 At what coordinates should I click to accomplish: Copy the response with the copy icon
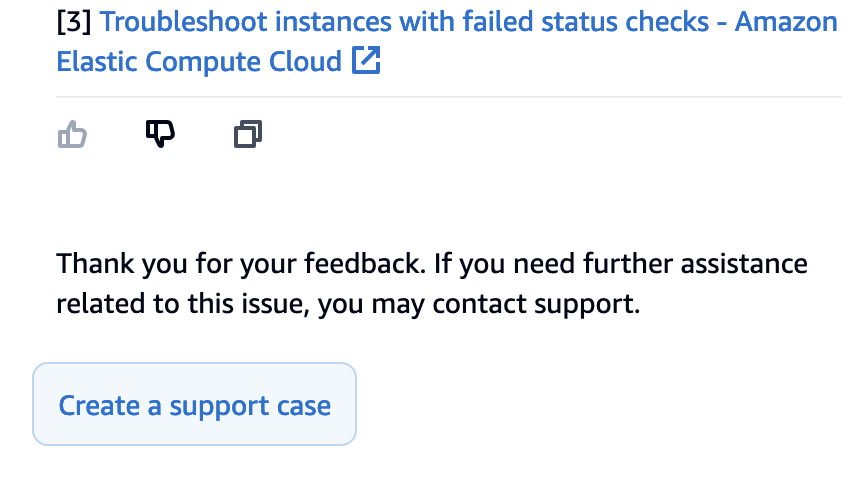coord(247,133)
